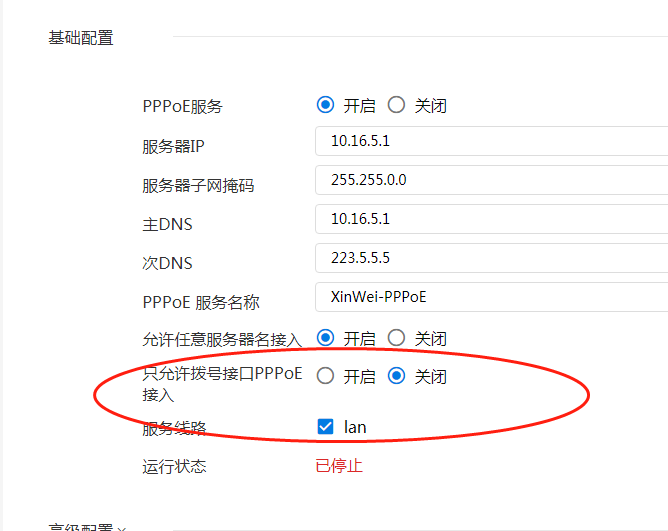Click the 运行状态 label
668x531 pixels.
point(174,467)
